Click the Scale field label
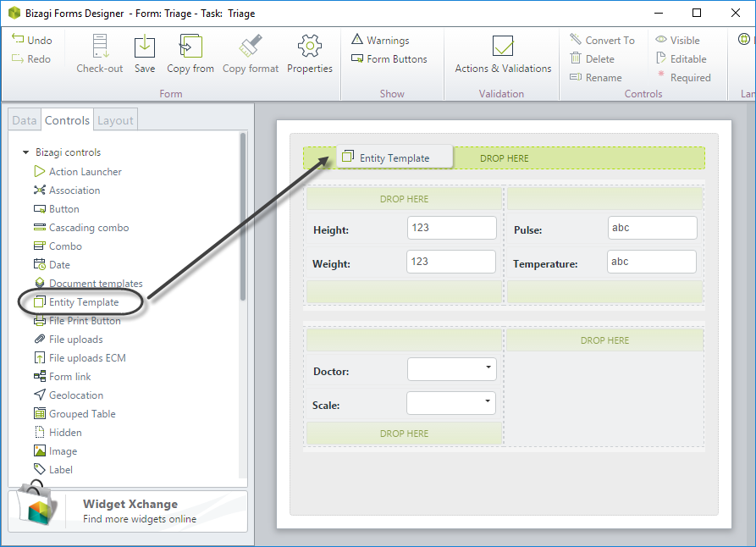The width and height of the screenshot is (756, 547). [x=326, y=406]
